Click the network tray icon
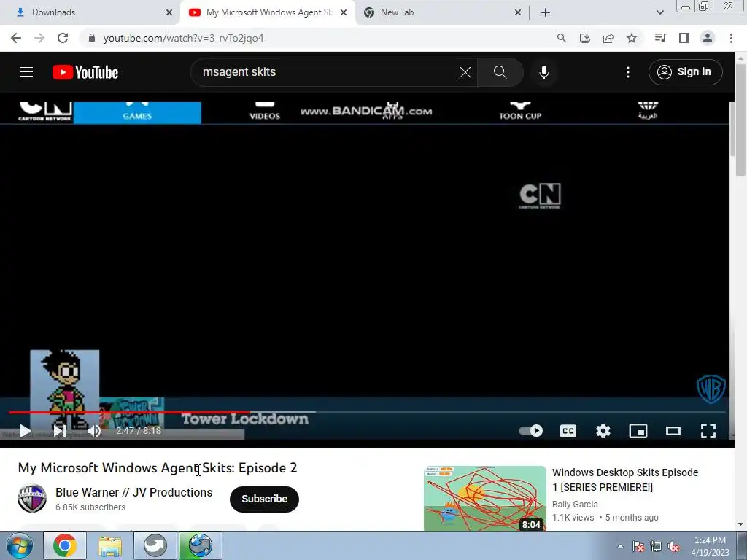 [x=656, y=547]
